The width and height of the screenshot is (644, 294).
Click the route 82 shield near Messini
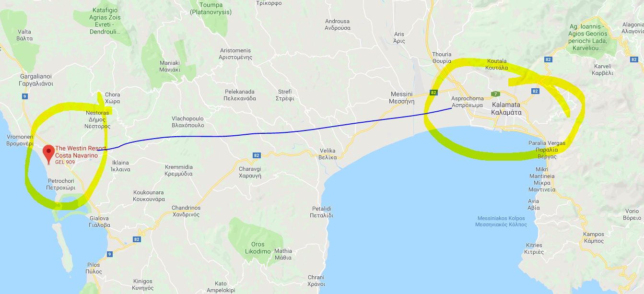click(x=433, y=92)
